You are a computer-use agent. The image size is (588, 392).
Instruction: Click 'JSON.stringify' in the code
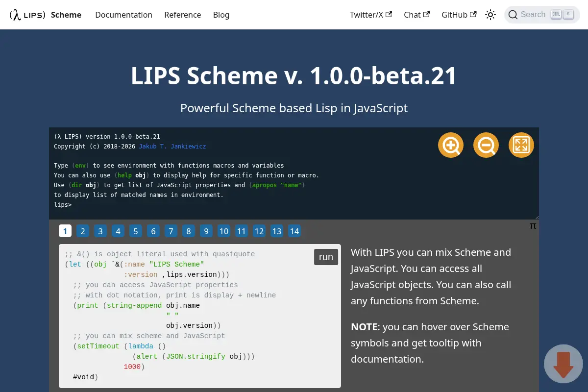tap(196, 356)
